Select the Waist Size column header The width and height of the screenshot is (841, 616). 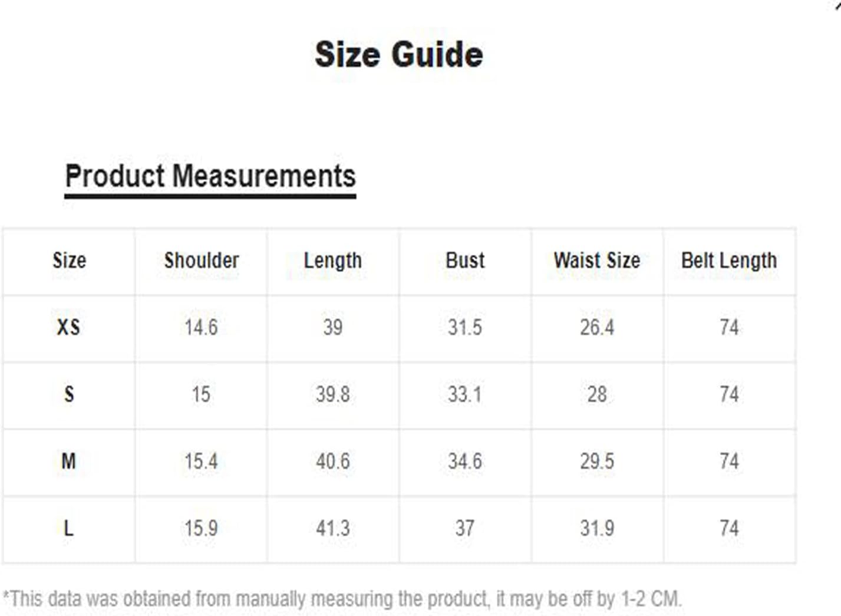[597, 261]
